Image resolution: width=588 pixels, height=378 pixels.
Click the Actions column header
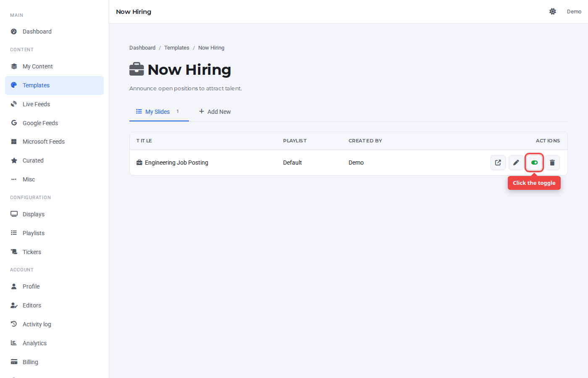[548, 141]
